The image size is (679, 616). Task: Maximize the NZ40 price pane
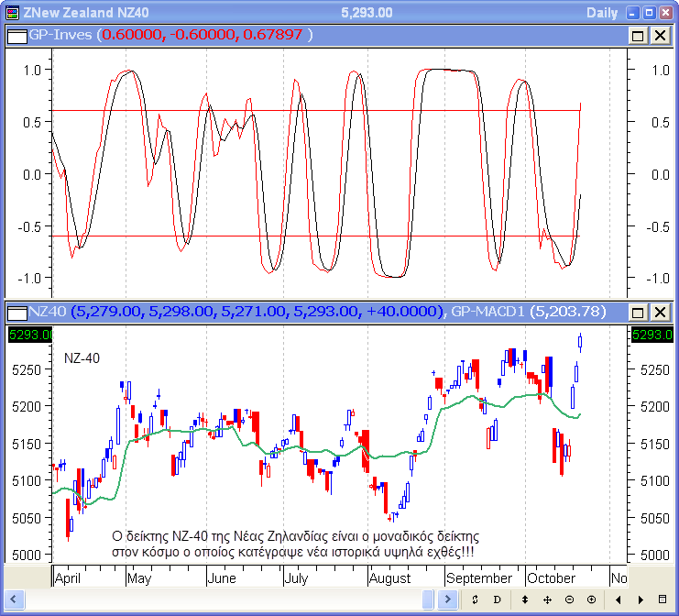tap(638, 312)
